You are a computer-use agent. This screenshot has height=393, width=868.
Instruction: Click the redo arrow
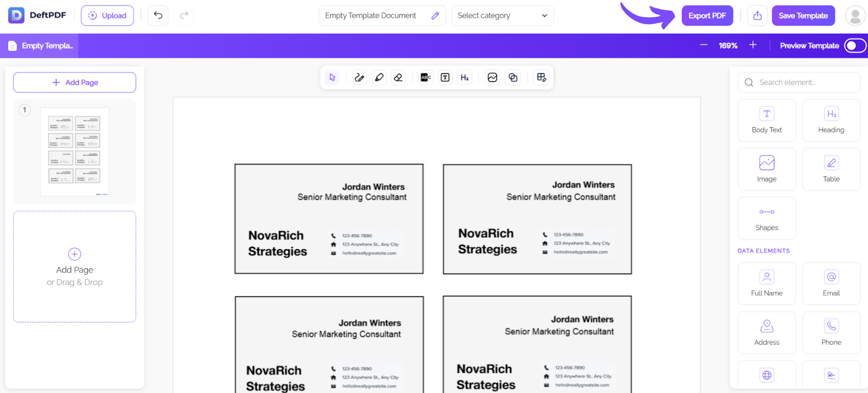184,15
